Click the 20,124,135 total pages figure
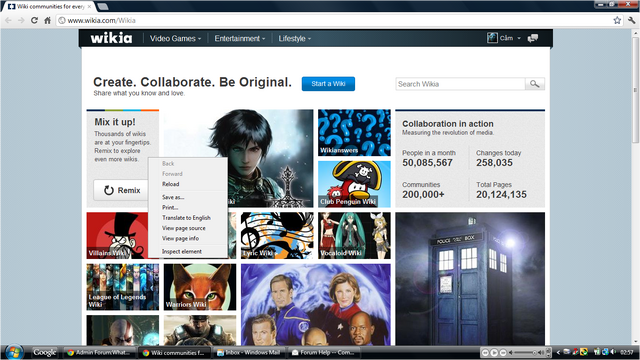Viewport: 640px width, 360px height. [501, 195]
